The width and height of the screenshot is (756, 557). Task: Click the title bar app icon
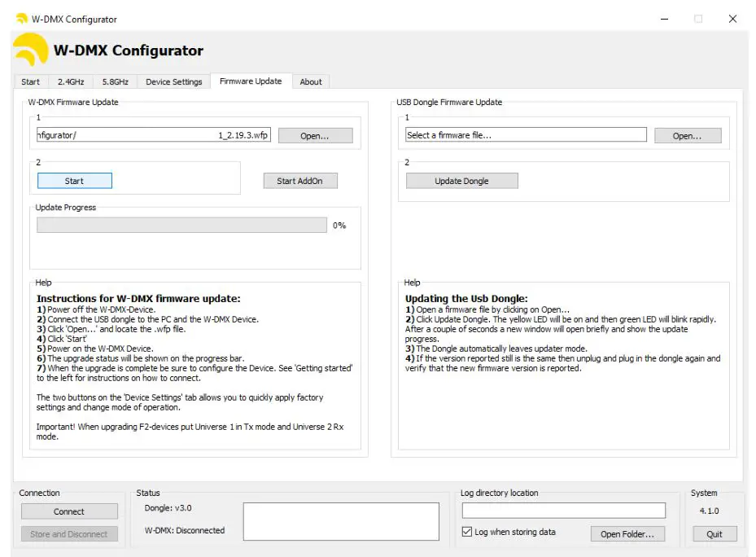(21, 19)
